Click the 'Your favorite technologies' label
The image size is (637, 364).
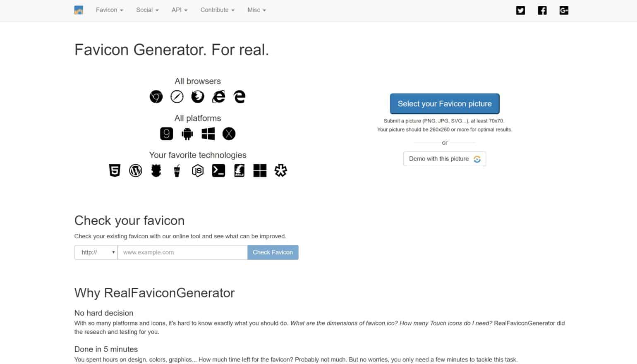click(x=198, y=155)
